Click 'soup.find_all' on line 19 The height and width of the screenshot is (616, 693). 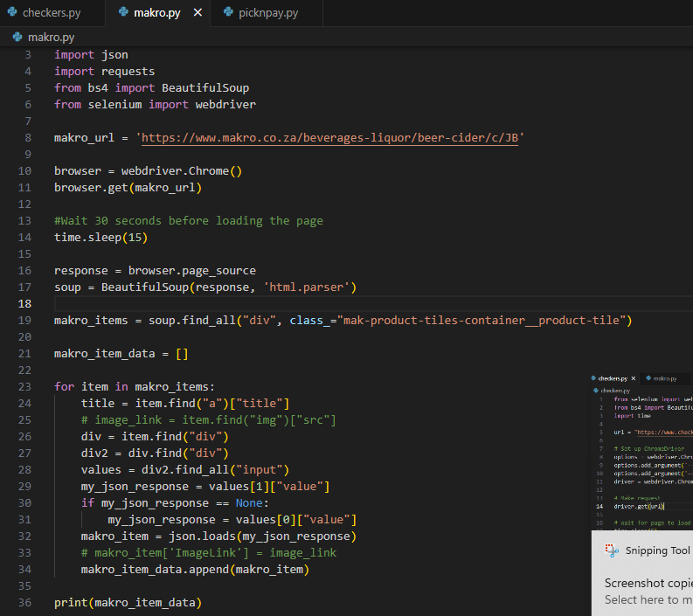pyautogui.click(x=191, y=321)
